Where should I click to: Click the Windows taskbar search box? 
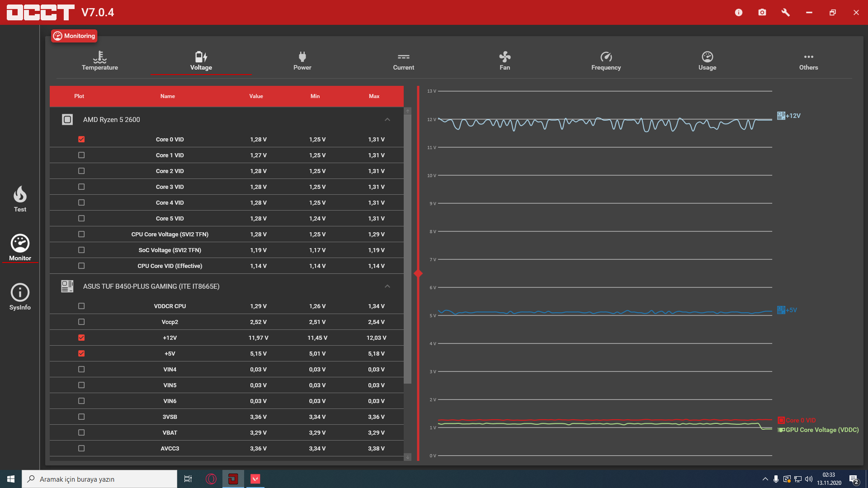click(99, 479)
